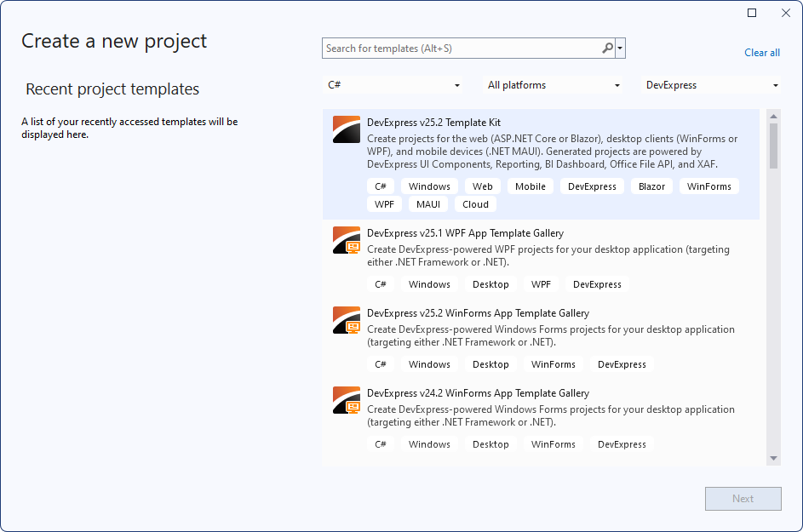Click the search magnifier icon
The image size is (803, 532).
click(606, 48)
